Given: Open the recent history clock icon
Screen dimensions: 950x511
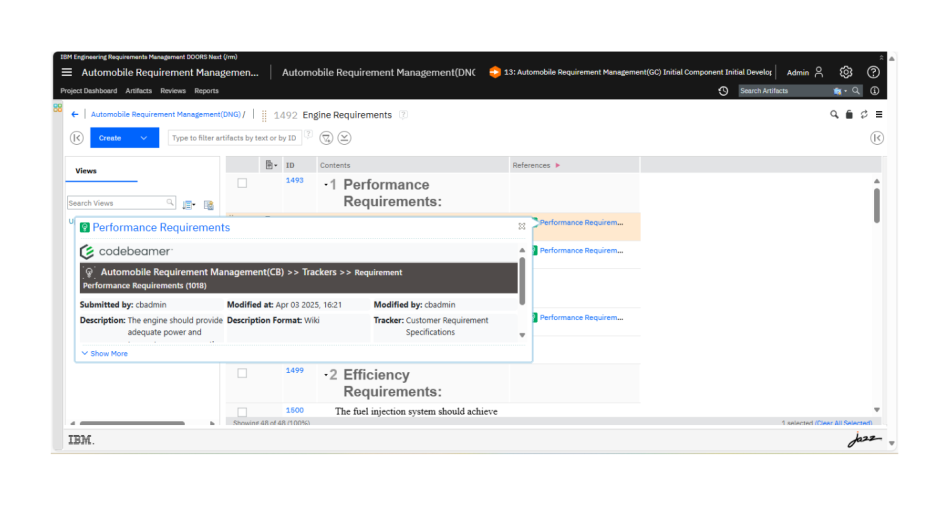Looking at the screenshot, I should [x=723, y=91].
